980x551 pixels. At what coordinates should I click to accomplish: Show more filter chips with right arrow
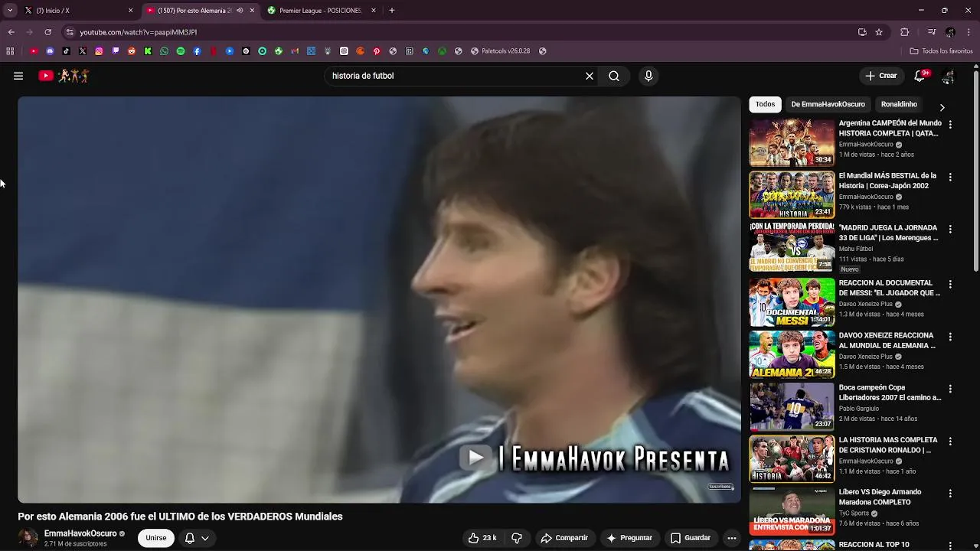[942, 107]
